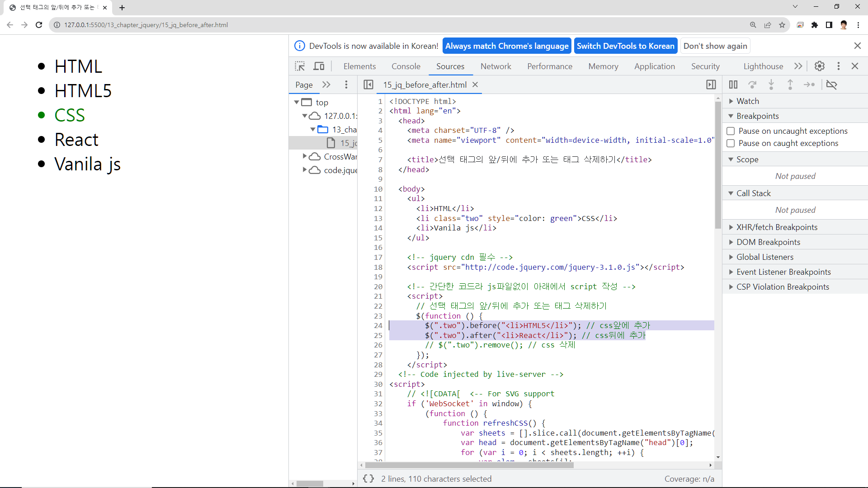Hide the debugger sidebar icon
The width and height of the screenshot is (868, 488).
(711, 84)
